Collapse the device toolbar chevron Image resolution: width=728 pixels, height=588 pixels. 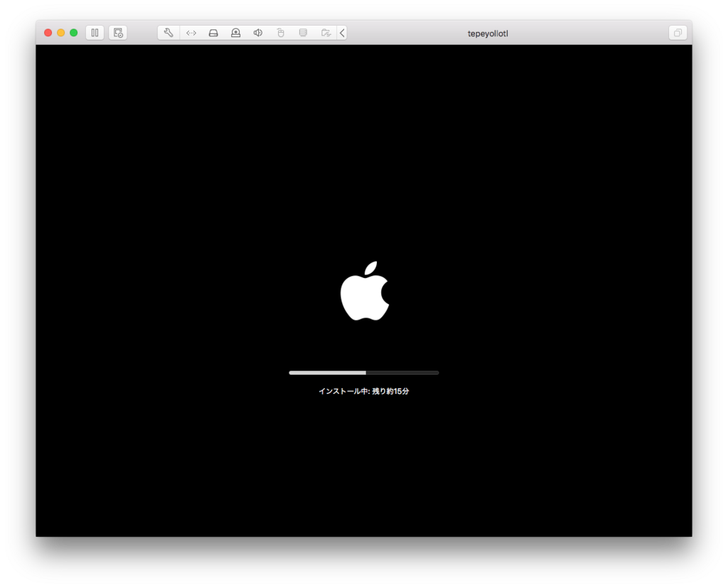[342, 33]
